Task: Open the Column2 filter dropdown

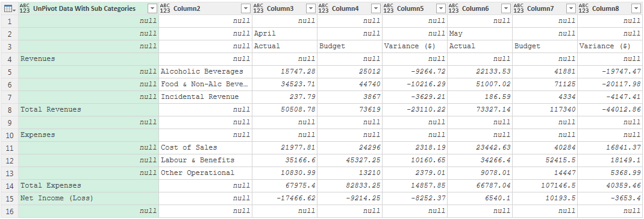Action: tap(246, 8)
